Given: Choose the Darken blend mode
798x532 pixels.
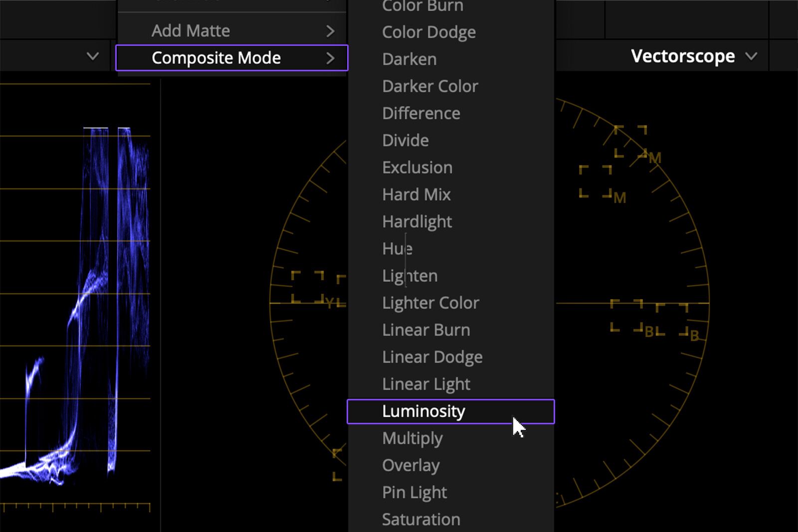Looking at the screenshot, I should [x=409, y=59].
